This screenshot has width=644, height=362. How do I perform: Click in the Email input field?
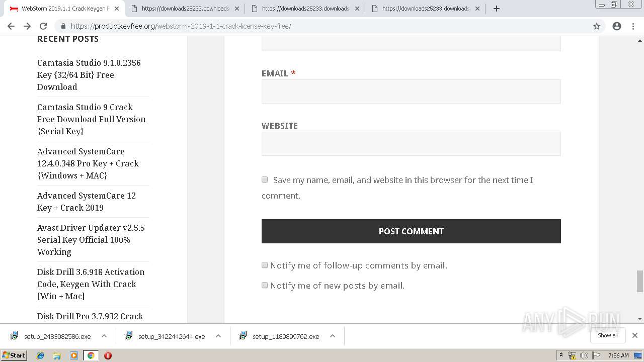click(x=411, y=92)
